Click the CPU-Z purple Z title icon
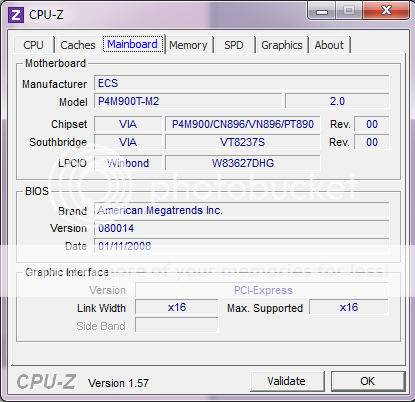Viewport: 415px width, 402px height. pyautogui.click(x=16, y=15)
